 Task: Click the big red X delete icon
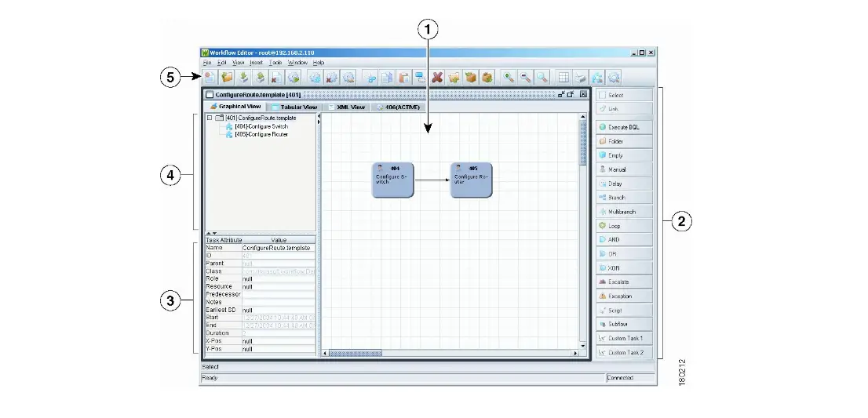[437, 78]
